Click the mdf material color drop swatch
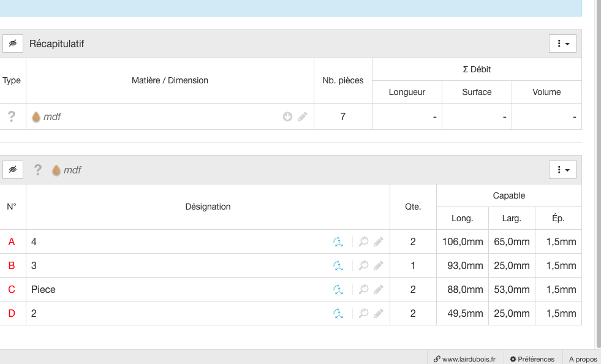 click(36, 116)
